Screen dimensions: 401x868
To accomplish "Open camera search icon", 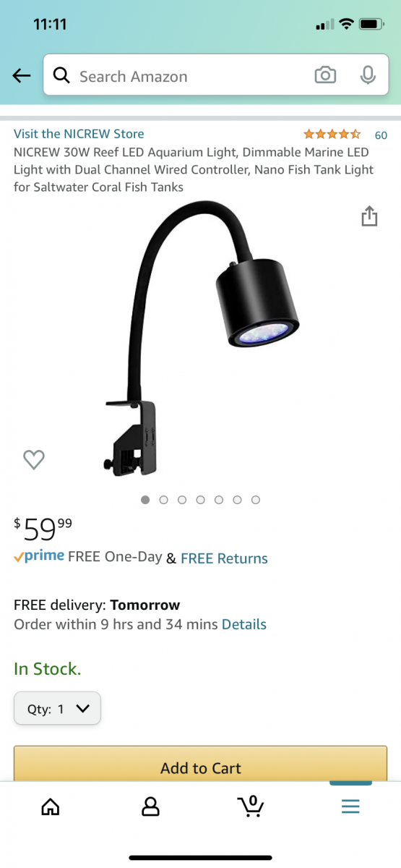I will tap(325, 75).
